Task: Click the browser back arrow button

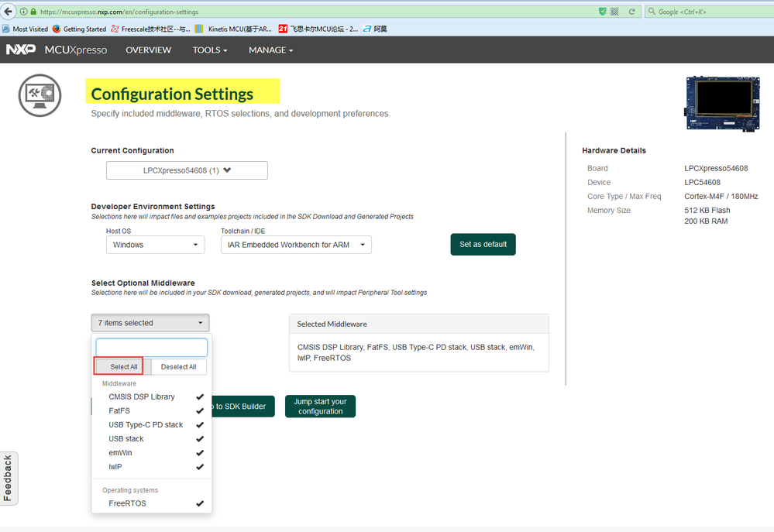Action: click(x=8, y=11)
